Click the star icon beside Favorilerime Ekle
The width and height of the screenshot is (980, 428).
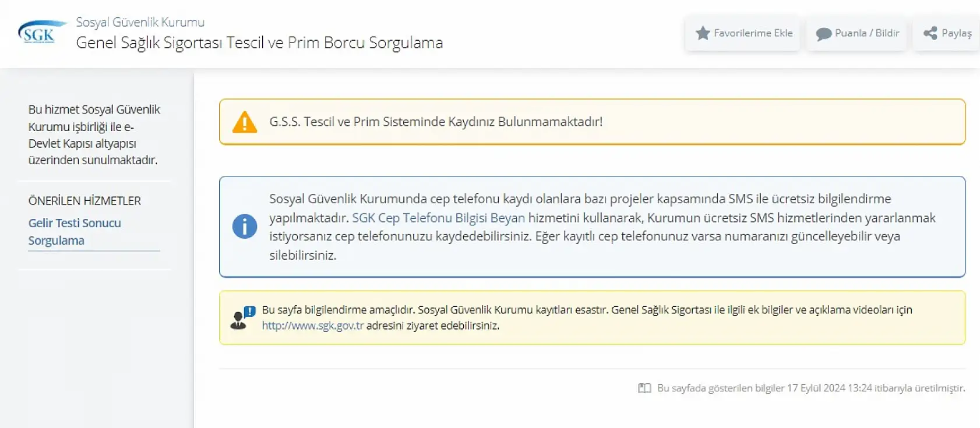click(x=702, y=33)
